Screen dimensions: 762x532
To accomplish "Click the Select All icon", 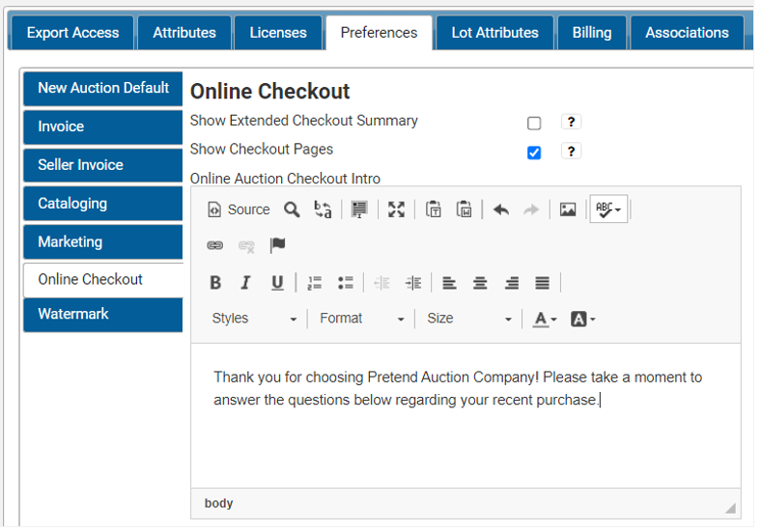I will (359, 210).
